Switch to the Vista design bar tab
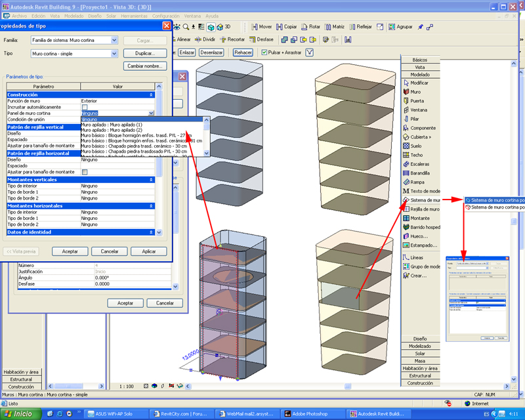 pyautogui.click(x=419, y=67)
